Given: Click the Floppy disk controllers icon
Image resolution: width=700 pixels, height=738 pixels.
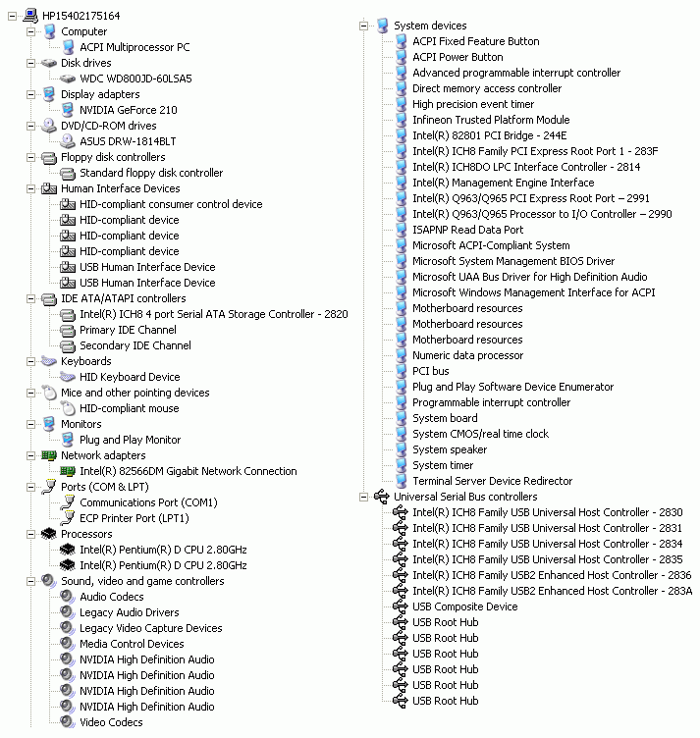Looking at the screenshot, I should click(49, 158).
